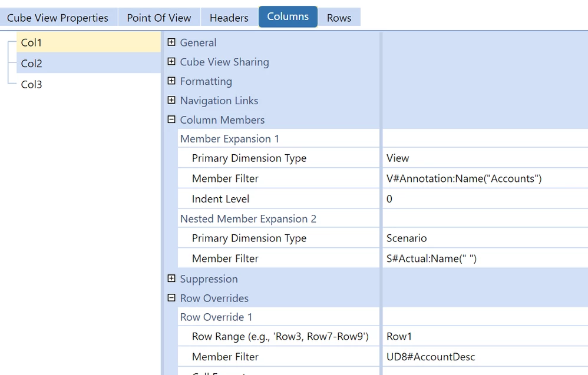This screenshot has width=588, height=375.
Task: Select the Columns tab
Action: pyautogui.click(x=288, y=16)
